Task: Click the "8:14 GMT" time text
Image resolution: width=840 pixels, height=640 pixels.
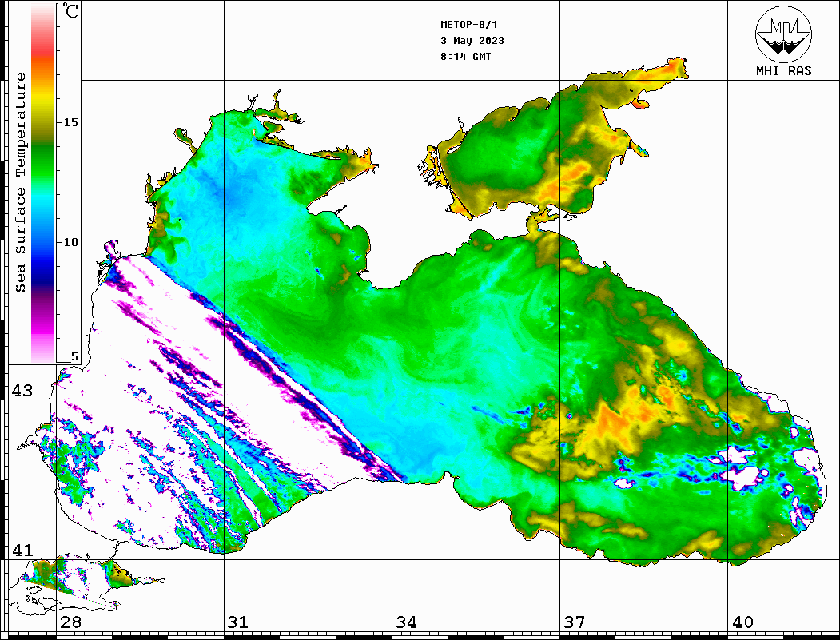Action: click(x=465, y=56)
